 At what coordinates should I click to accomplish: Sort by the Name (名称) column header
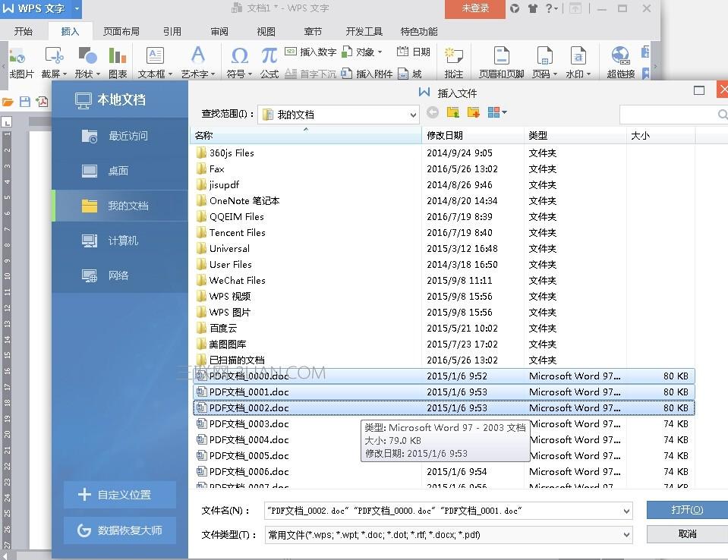[305, 135]
